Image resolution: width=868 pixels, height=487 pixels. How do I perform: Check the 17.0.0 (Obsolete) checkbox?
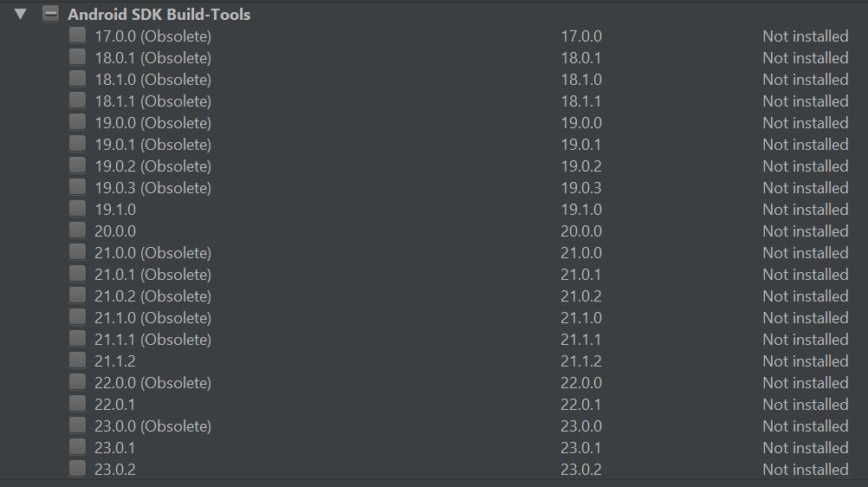pos(78,36)
